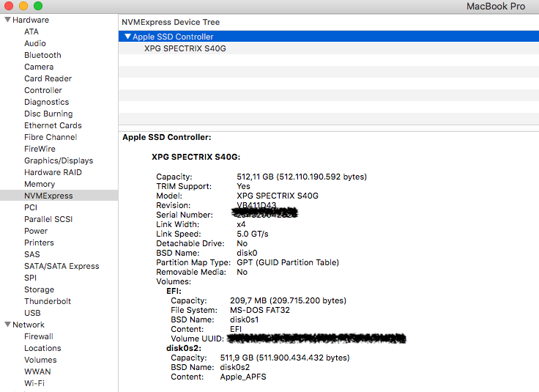
Task: Collapse the Hardware section triangle
Action: coord(7,20)
